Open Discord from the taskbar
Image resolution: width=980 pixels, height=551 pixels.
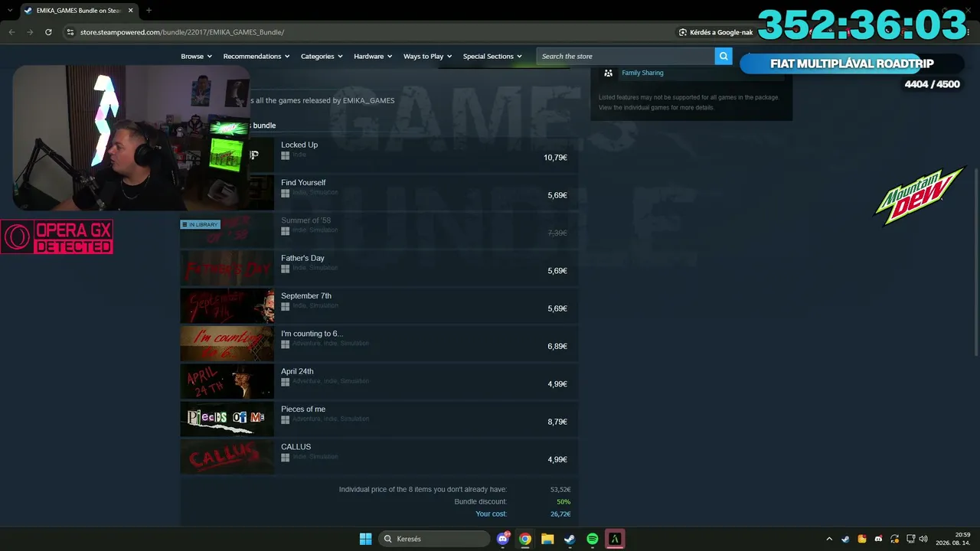[503, 539]
